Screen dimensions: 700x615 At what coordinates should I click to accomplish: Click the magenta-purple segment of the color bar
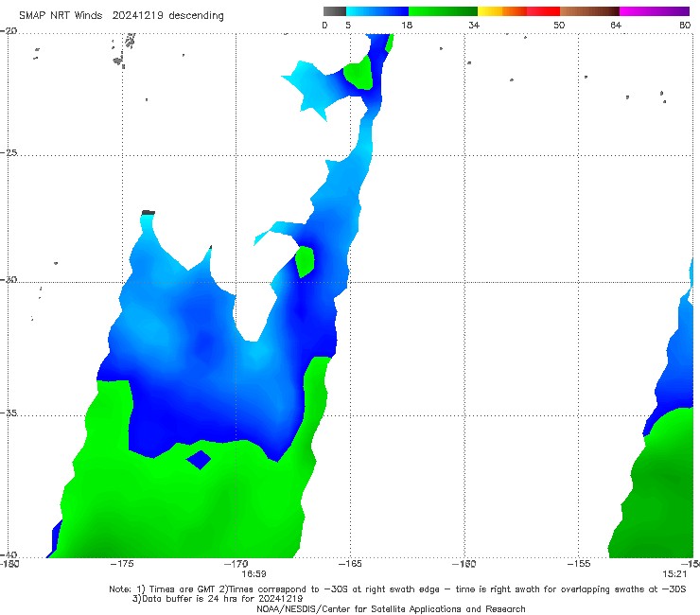[x=655, y=11]
